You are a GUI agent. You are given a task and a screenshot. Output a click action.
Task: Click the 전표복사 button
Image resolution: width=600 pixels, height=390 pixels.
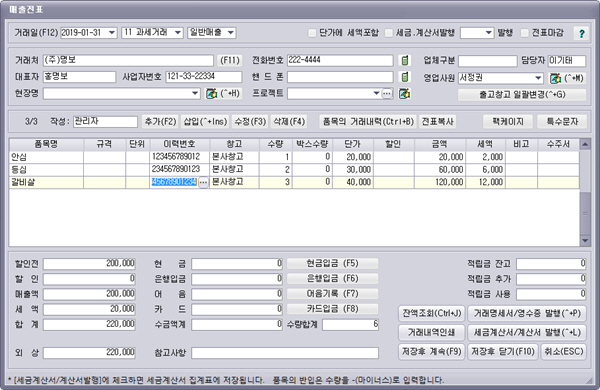pyautogui.click(x=437, y=122)
